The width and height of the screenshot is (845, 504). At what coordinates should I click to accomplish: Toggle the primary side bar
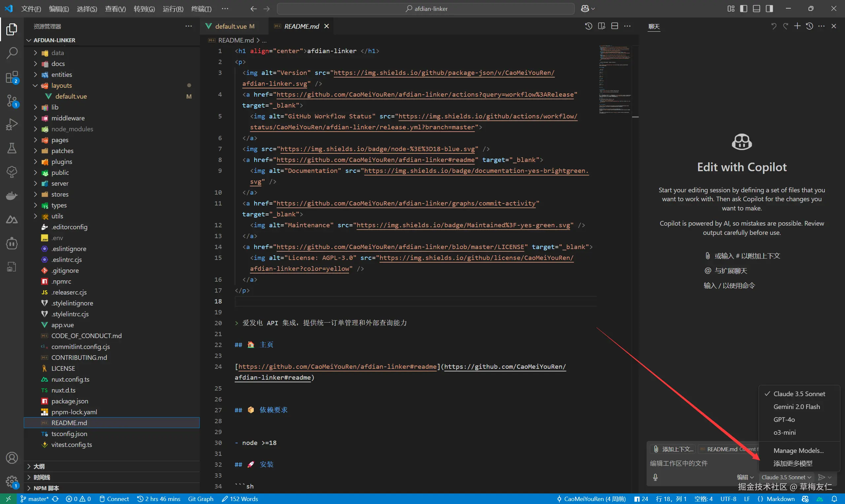click(743, 9)
